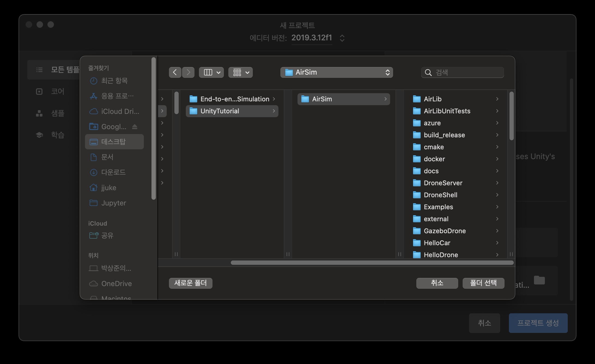The width and height of the screenshot is (595, 364).
Task: Expand the middle-column AirSim chevron
Action: [385, 99]
